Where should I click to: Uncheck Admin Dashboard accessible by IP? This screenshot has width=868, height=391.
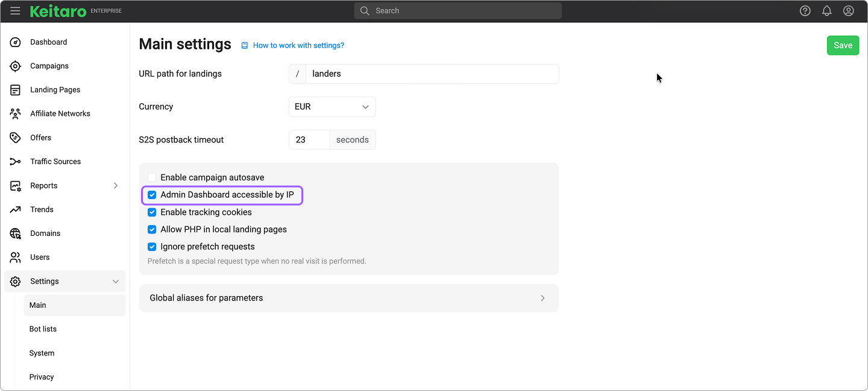point(152,195)
